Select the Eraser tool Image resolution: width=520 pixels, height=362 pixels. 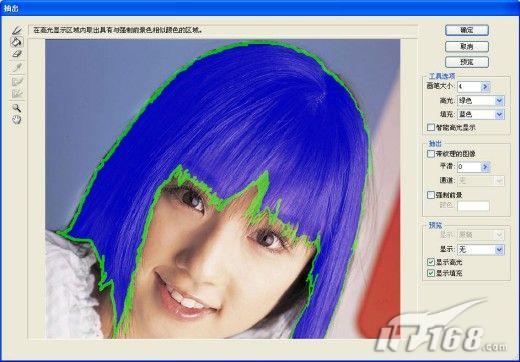(x=17, y=54)
